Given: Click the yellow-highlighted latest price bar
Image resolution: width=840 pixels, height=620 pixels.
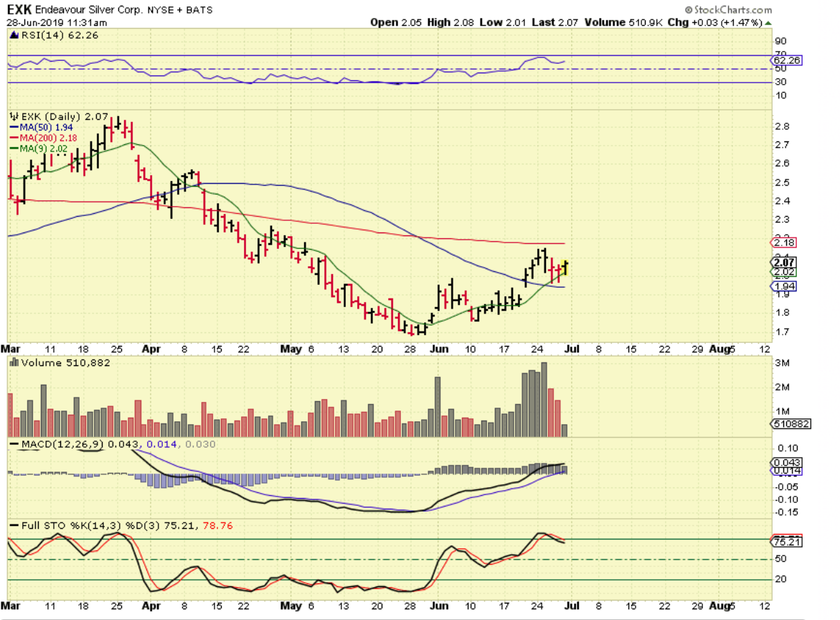Looking at the screenshot, I should coord(565,267).
